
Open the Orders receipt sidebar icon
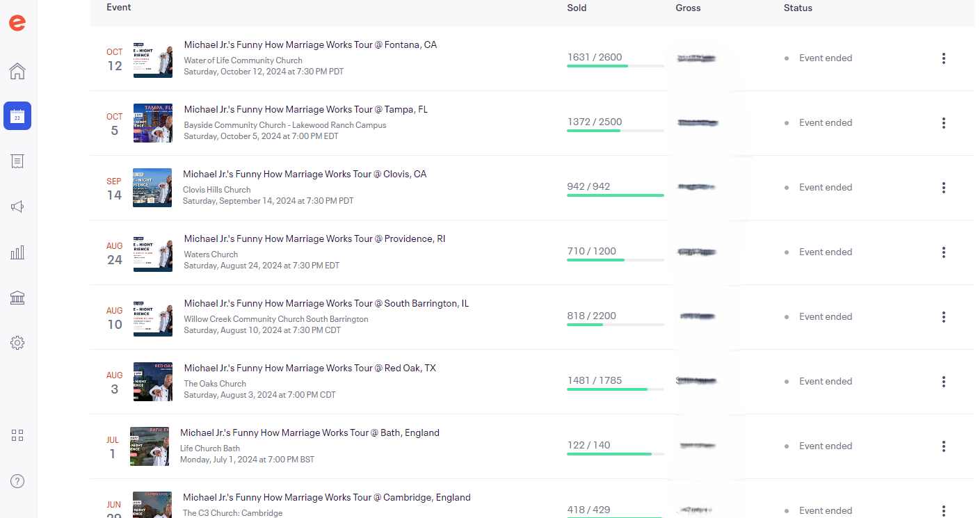pyautogui.click(x=17, y=161)
